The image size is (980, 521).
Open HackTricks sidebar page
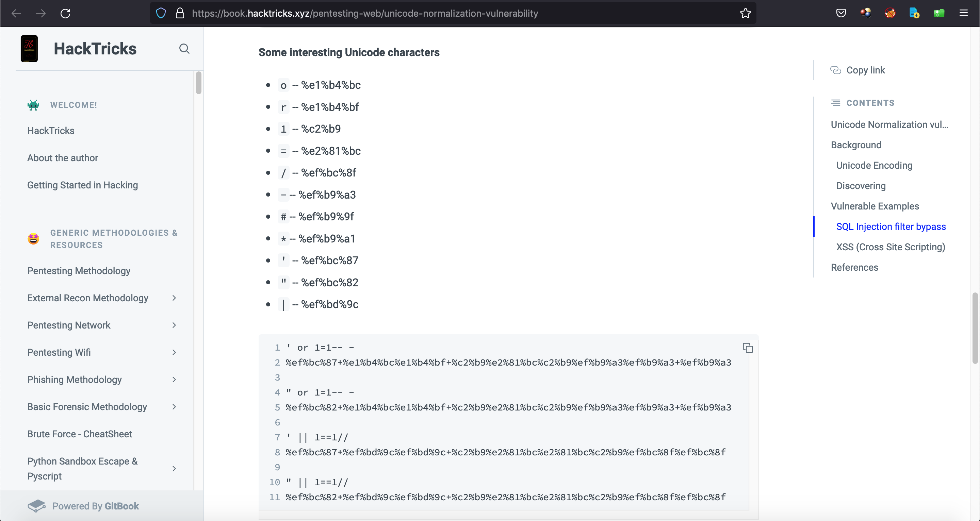point(51,131)
